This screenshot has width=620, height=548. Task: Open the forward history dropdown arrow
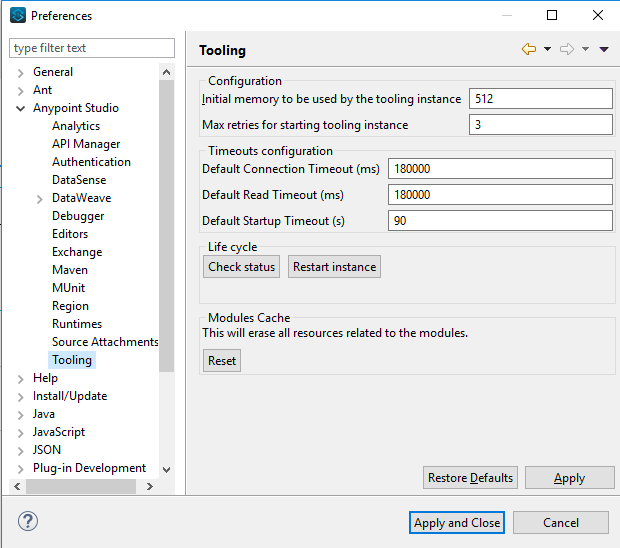click(585, 49)
